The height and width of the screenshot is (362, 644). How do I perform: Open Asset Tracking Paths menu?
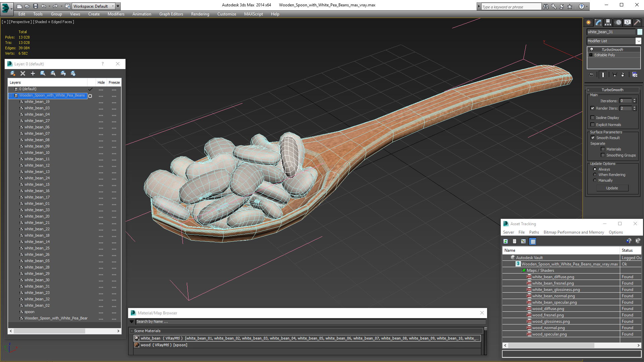534,232
